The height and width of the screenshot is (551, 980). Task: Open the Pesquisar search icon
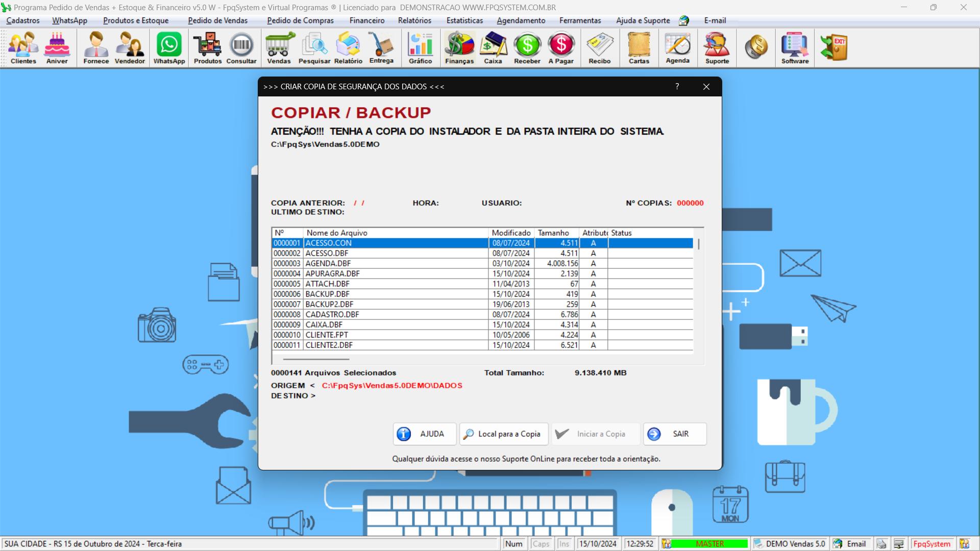[x=314, y=48]
